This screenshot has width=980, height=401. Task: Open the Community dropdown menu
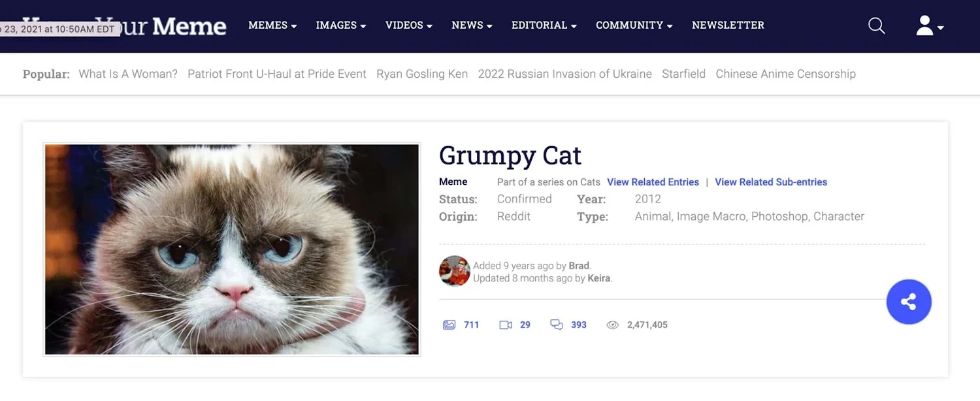(634, 25)
